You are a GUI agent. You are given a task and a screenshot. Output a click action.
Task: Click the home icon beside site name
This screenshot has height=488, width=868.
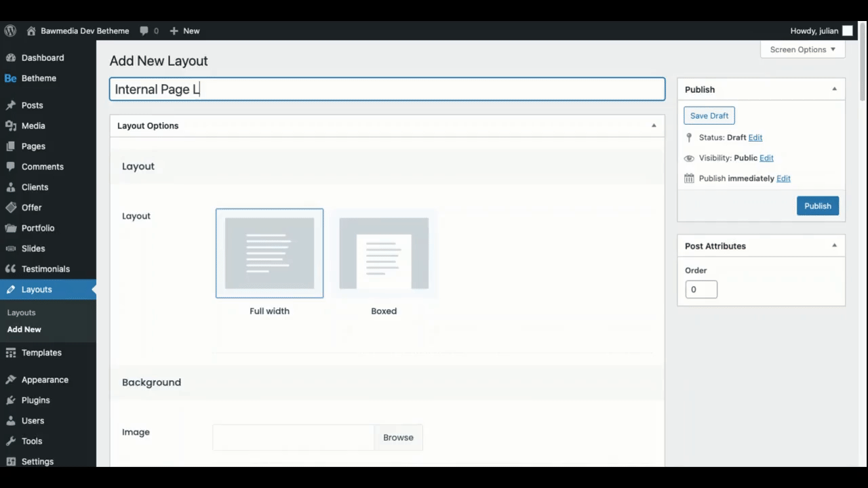pos(31,30)
